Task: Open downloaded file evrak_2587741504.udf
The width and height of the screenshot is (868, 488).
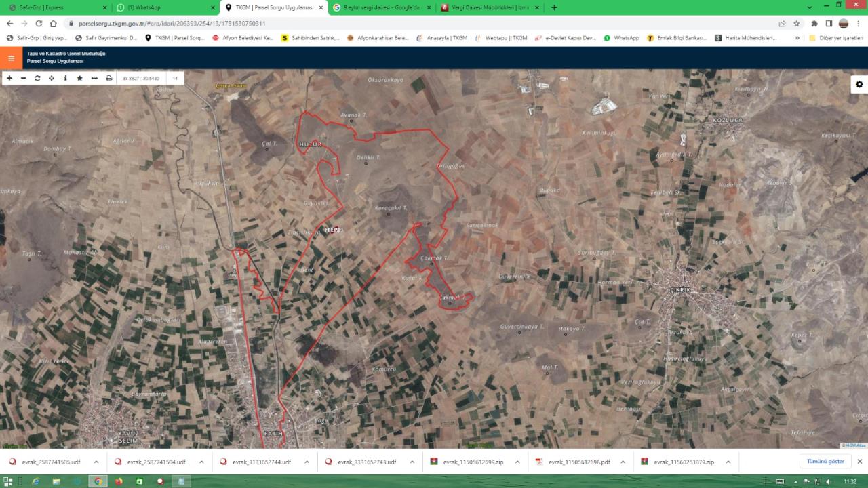Action: tap(149, 462)
